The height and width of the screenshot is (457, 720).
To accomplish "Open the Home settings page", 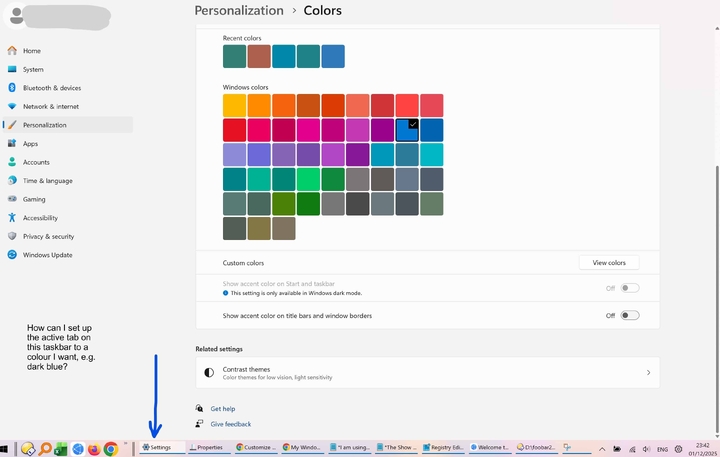I will pos(32,51).
